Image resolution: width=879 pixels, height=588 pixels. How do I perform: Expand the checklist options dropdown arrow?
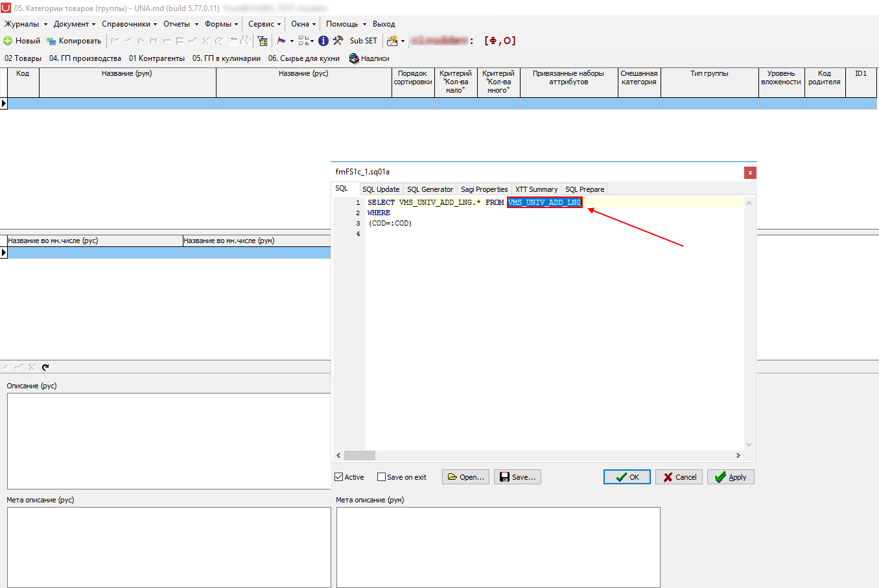pos(312,41)
